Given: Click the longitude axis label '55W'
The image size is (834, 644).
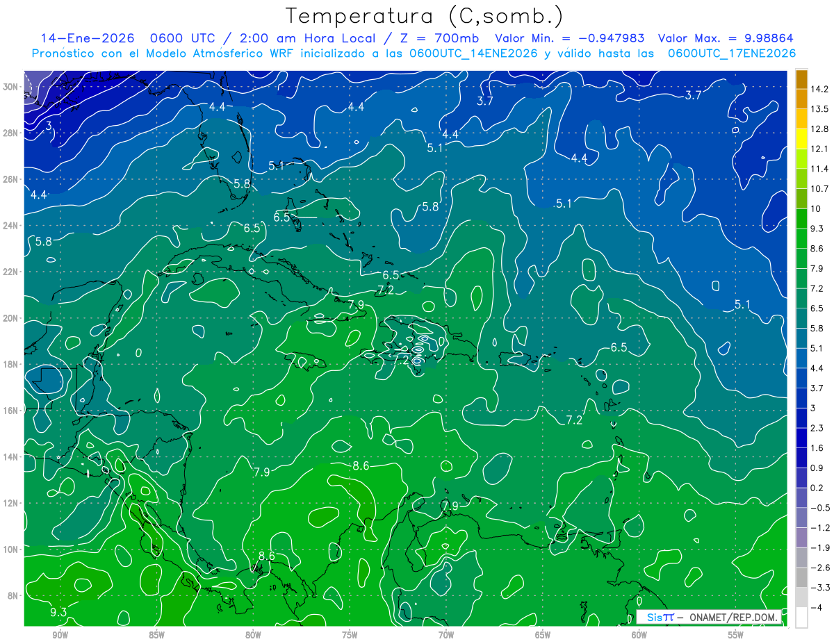Looking at the screenshot, I should click(736, 635).
